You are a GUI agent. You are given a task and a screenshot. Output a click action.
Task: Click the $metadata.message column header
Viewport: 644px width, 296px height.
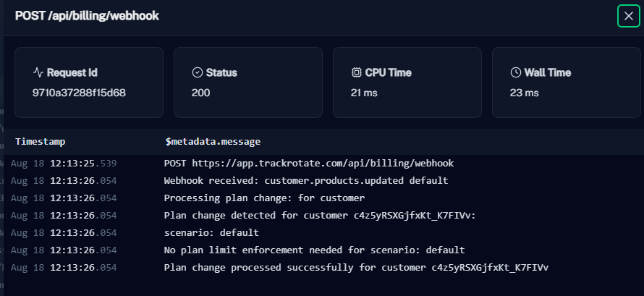[x=212, y=141]
